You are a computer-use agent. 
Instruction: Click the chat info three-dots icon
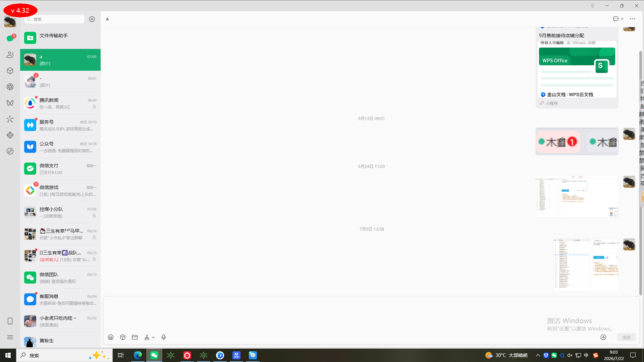pos(633,19)
